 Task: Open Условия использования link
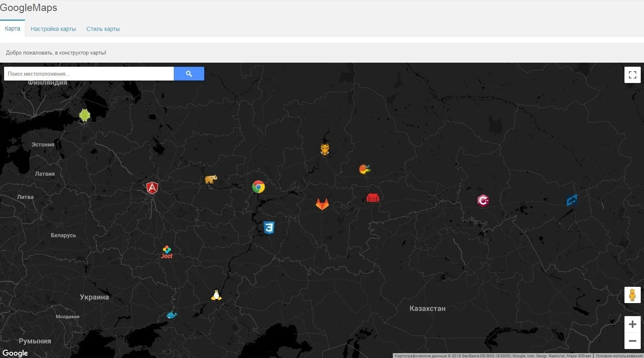[x=619, y=356]
